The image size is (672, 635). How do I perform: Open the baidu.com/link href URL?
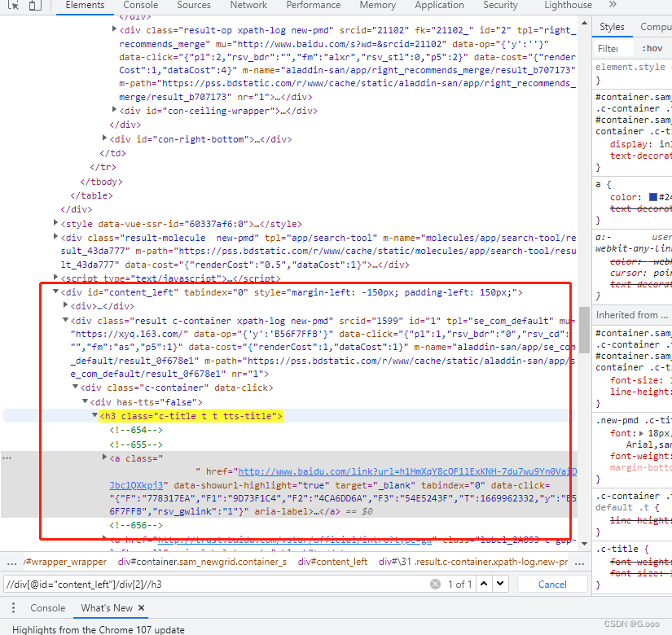pos(343,478)
